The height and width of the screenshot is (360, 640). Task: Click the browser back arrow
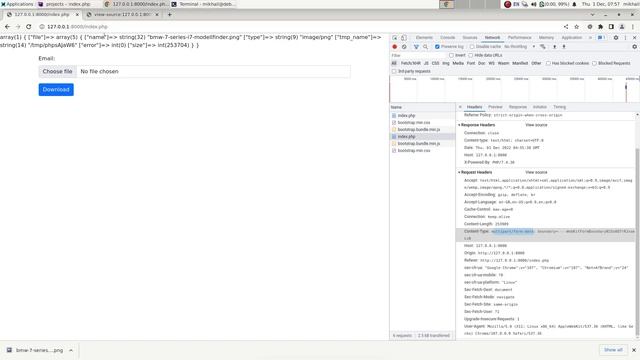(x=7, y=27)
